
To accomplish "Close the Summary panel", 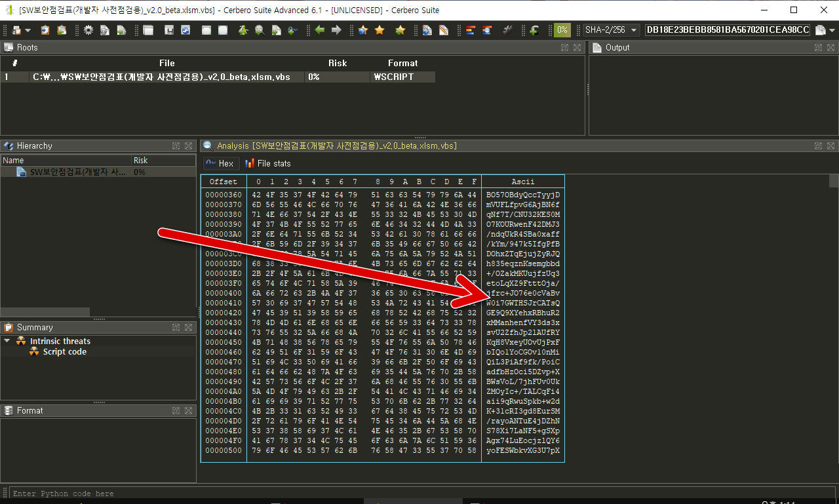I will coord(188,328).
